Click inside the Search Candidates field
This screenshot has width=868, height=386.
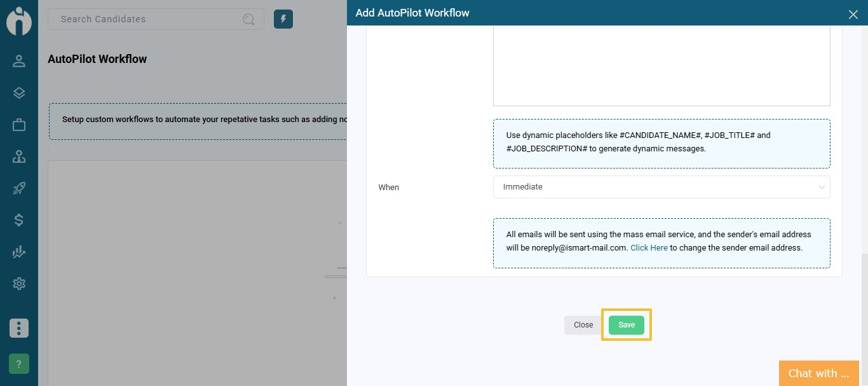tap(146, 19)
